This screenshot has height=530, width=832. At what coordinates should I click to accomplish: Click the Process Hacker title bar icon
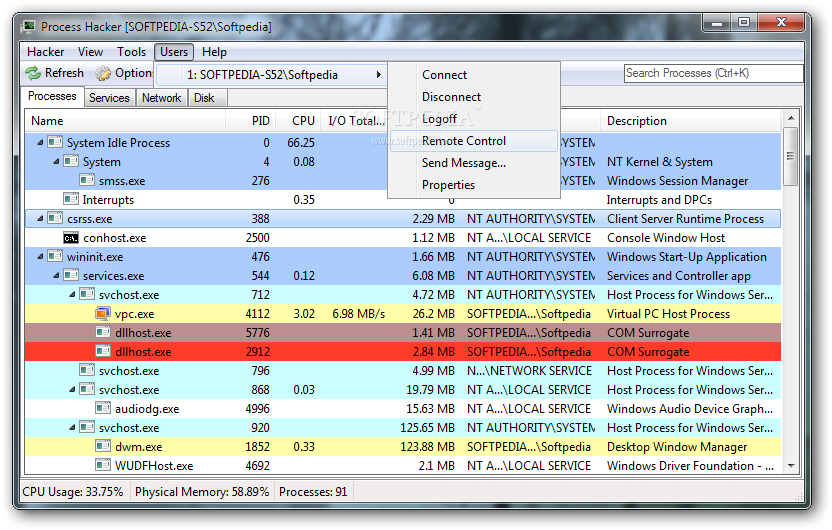pyautogui.click(x=28, y=27)
